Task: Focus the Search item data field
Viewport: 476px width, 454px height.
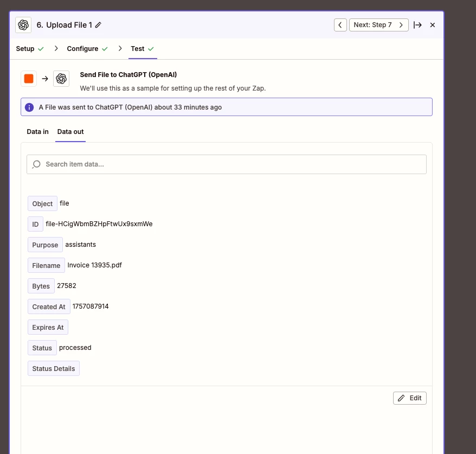Action: [227, 164]
